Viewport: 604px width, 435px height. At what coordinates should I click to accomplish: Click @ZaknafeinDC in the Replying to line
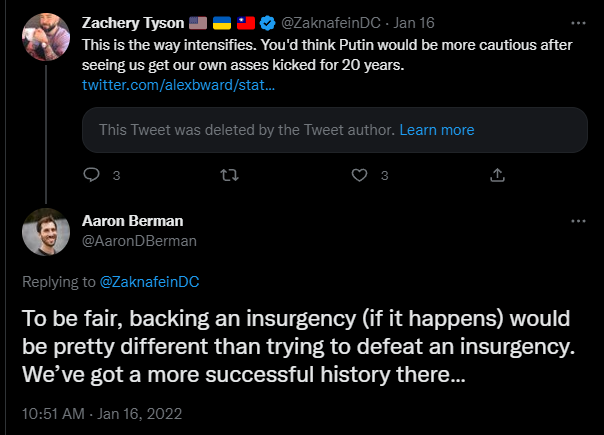(x=149, y=282)
